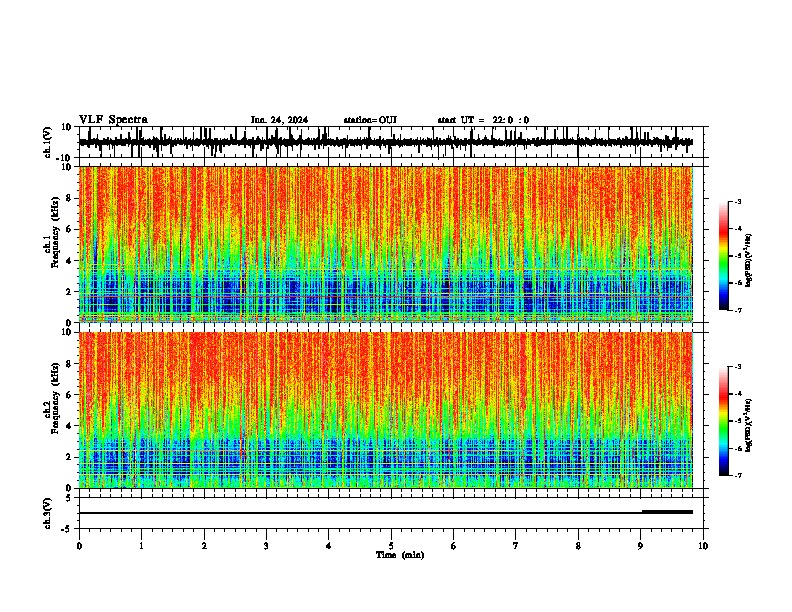Screen dimensions: 792x612
Task: Click the time axis tick label "3"
Action: point(266,546)
